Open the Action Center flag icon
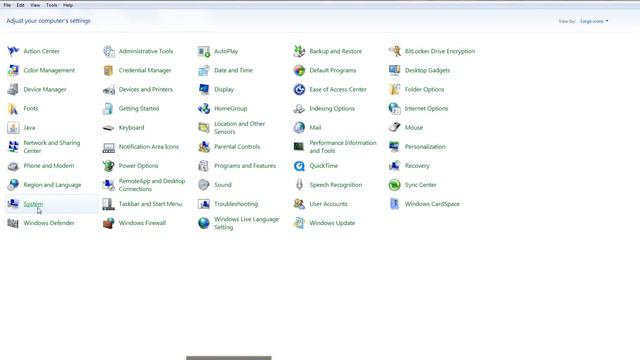This screenshot has height=360, width=640. pos(13,51)
